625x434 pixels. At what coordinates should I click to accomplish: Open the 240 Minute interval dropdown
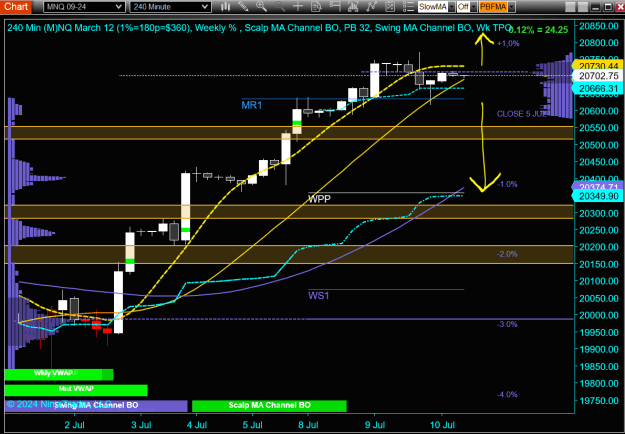171,6
